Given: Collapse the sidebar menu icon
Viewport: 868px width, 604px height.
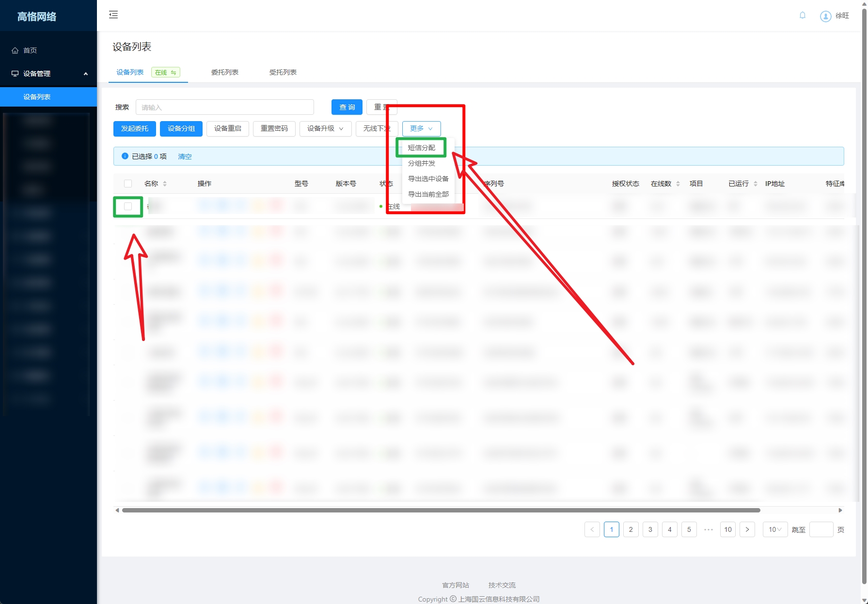Looking at the screenshot, I should click(x=113, y=15).
